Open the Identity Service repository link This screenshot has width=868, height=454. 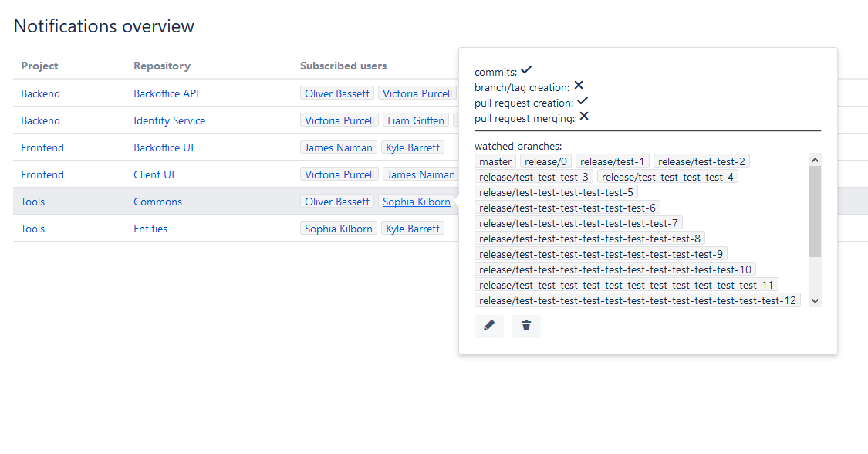pyautogui.click(x=169, y=120)
